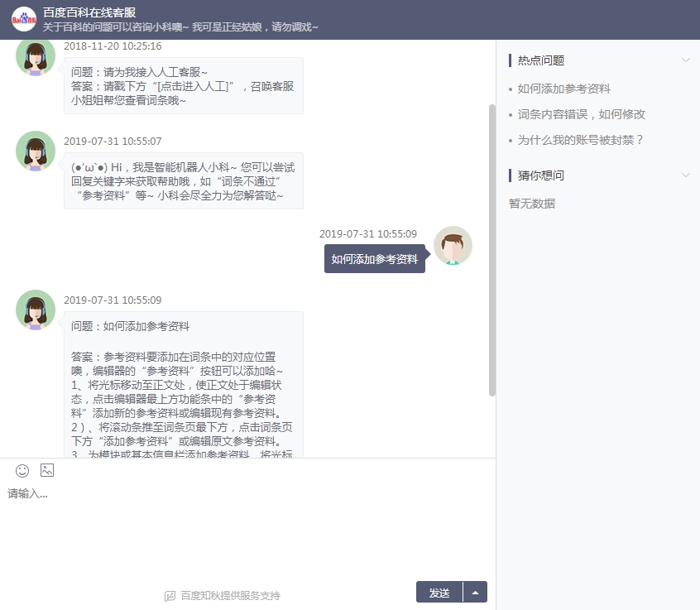This screenshot has width=700, height=610.
Task: Click the chat history vertical scrollbar
Action: 492,250
